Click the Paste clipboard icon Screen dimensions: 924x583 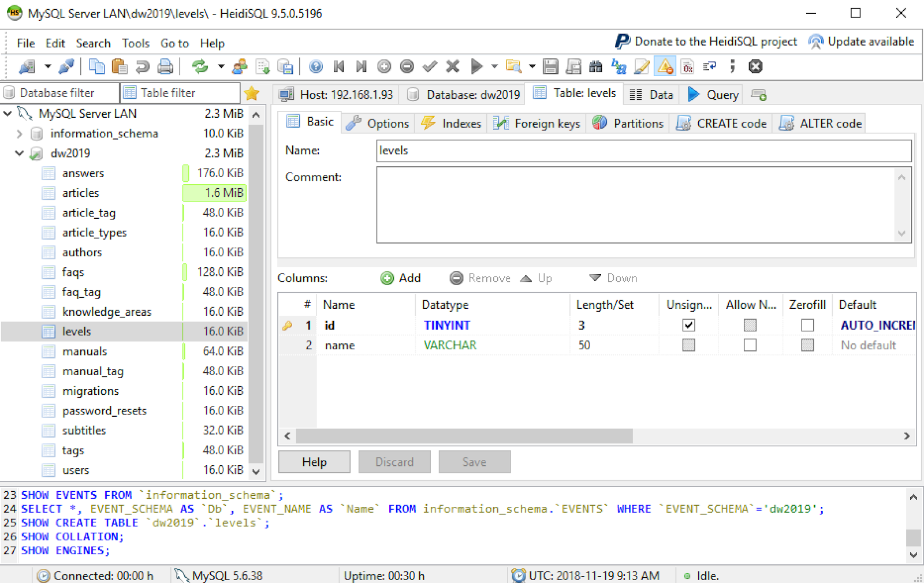pyautogui.click(x=120, y=67)
